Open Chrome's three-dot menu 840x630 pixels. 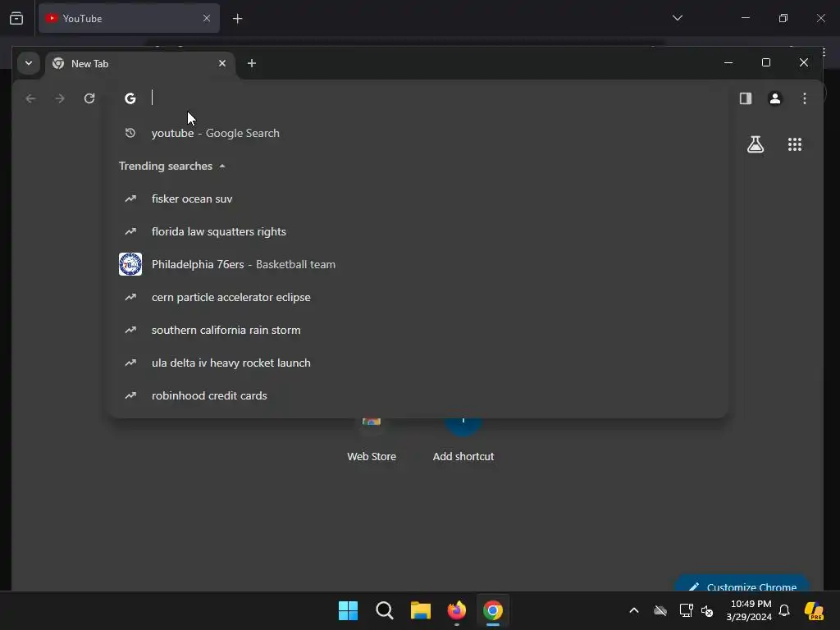[x=805, y=98]
